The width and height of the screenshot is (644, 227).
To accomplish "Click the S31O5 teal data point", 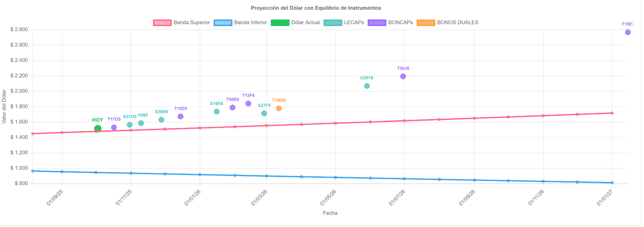I will coord(130,125).
